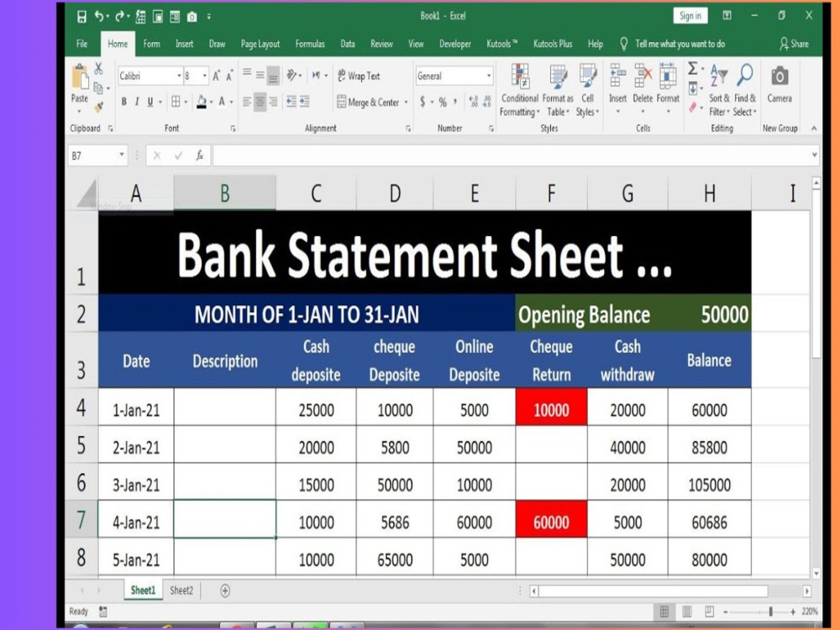
Task: Click the Fill down icon in the Editing group
Action: tap(693, 88)
